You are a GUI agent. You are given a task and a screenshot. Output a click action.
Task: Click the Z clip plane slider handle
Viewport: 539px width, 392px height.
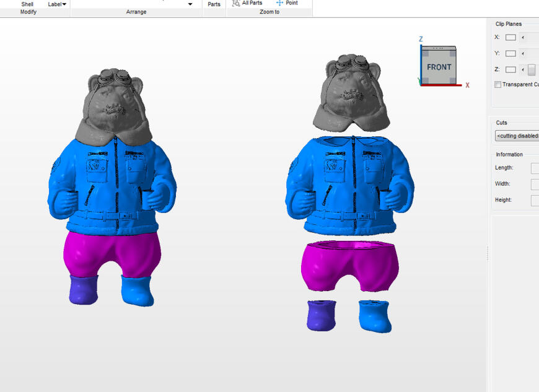click(532, 70)
